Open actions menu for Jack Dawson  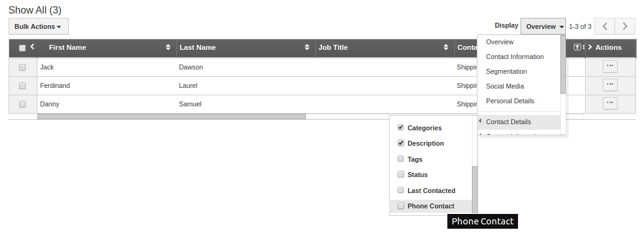tap(610, 66)
